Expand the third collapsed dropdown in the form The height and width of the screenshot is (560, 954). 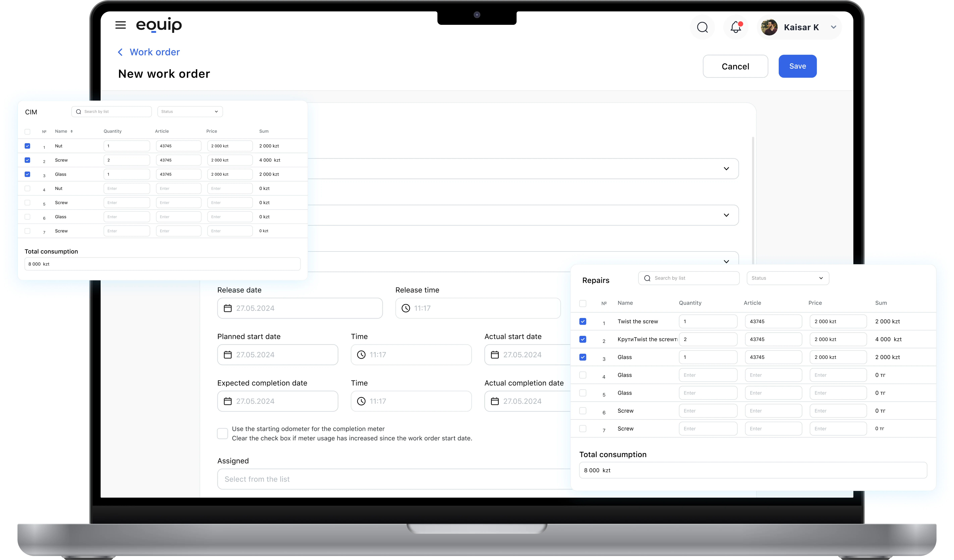click(x=726, y=261)
